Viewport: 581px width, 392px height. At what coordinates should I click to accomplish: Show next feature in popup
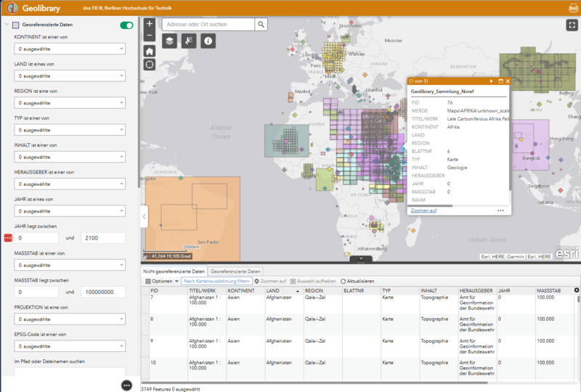tap(492, 81)
